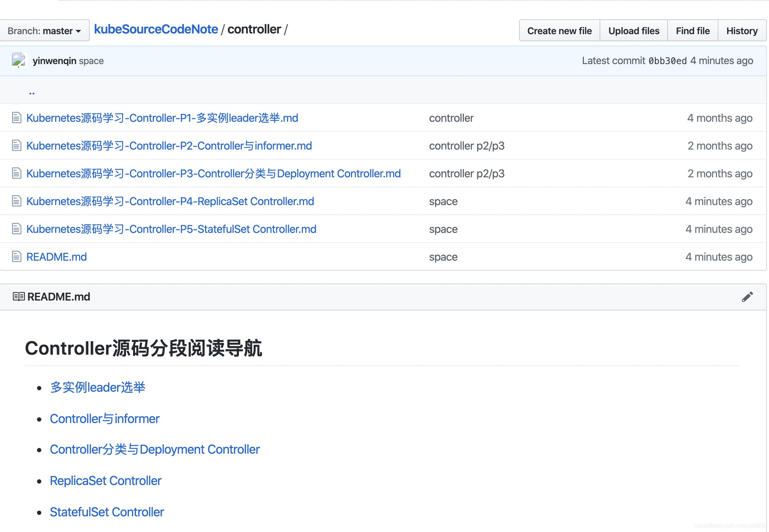Viewport: 769px width, 532px height.
Task: Open 'space' commit message for P4 file
Action: click(443, 202)
